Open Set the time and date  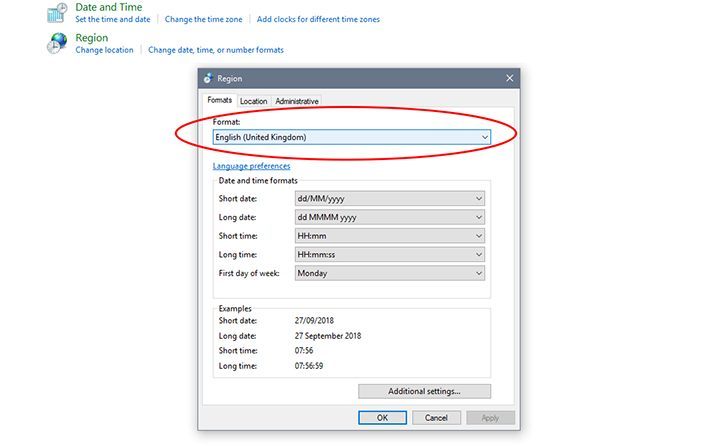[112, 19]
